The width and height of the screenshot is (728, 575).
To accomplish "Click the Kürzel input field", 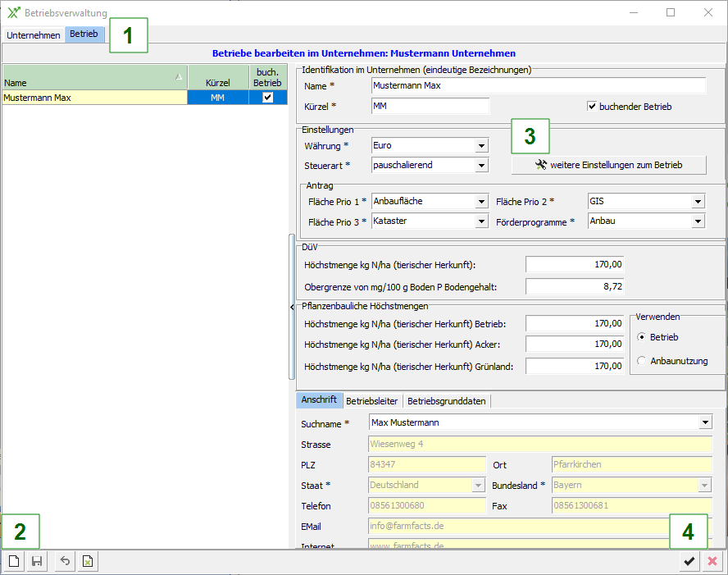I will point(429,106).
